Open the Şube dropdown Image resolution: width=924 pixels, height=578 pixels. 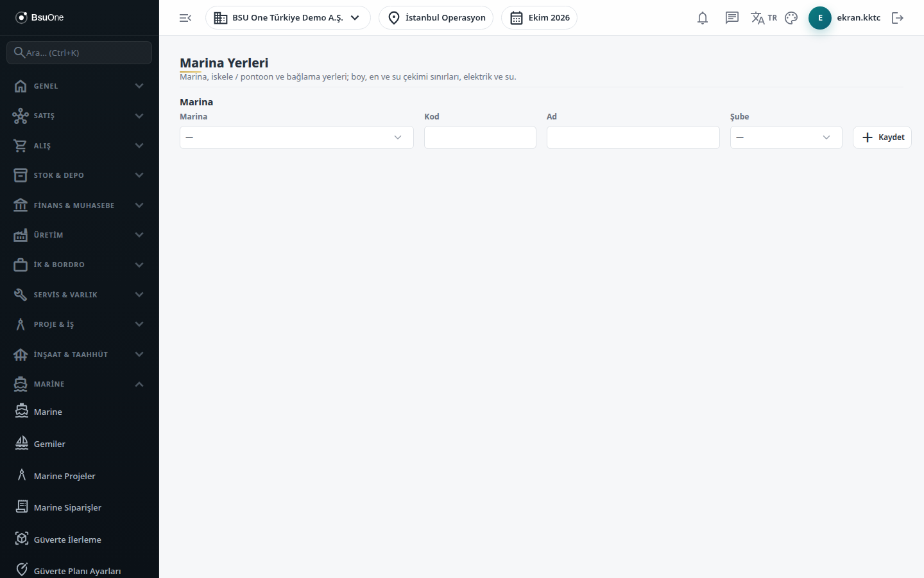[786, 137]
